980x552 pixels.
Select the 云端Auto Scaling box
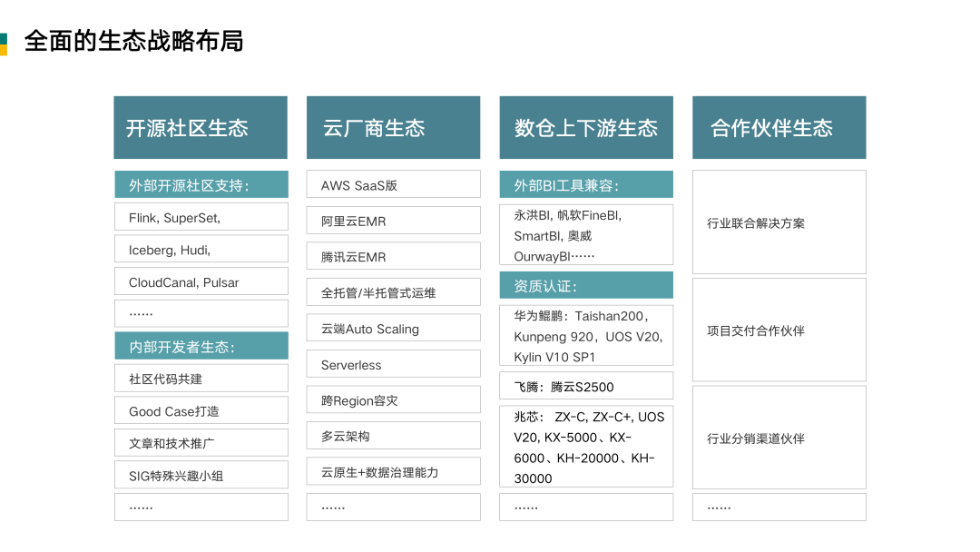point(394,328)
